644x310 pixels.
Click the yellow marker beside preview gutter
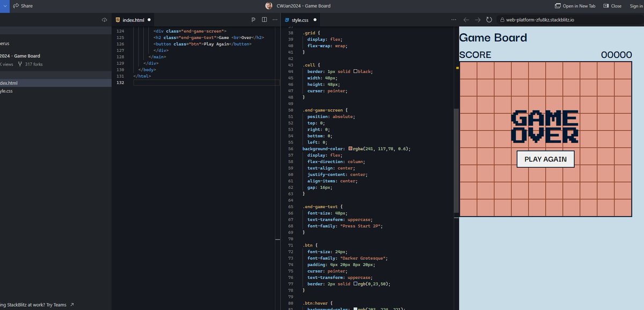(x=457, y=69)
